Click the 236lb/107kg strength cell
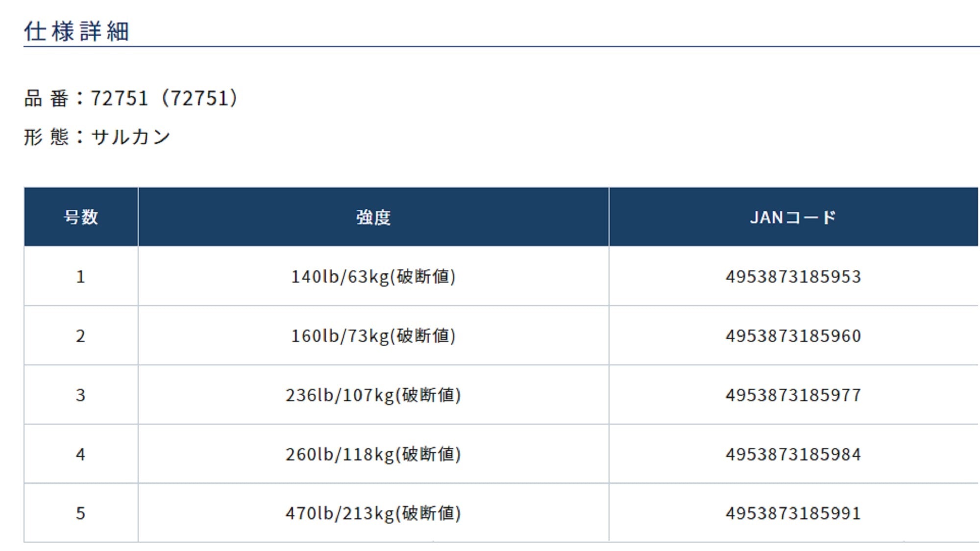 [373, 395]
